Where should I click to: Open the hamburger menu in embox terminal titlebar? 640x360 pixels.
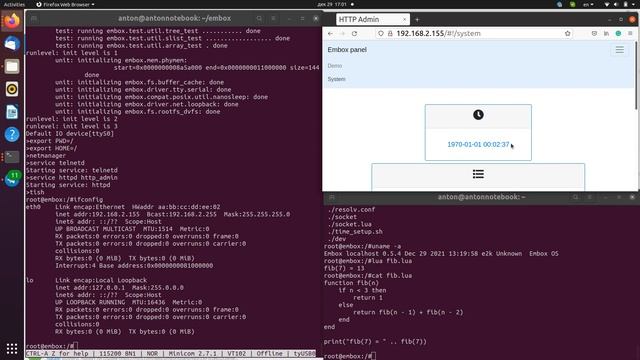273,18
